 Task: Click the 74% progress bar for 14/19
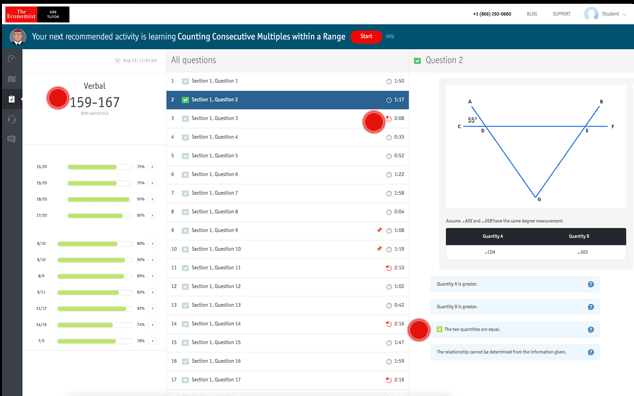click(x=95, y=325)
